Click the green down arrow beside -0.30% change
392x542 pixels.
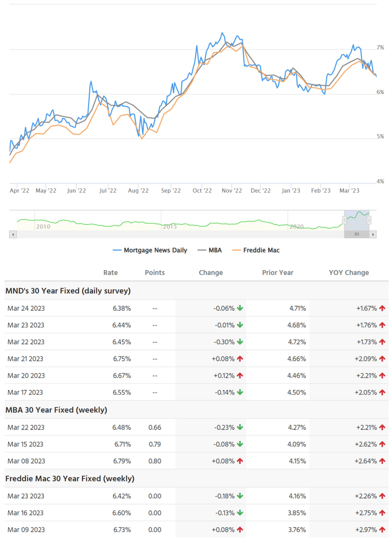240,342
